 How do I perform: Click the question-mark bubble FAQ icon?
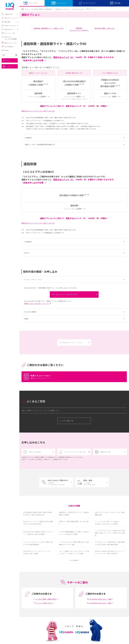pos(24,401)
